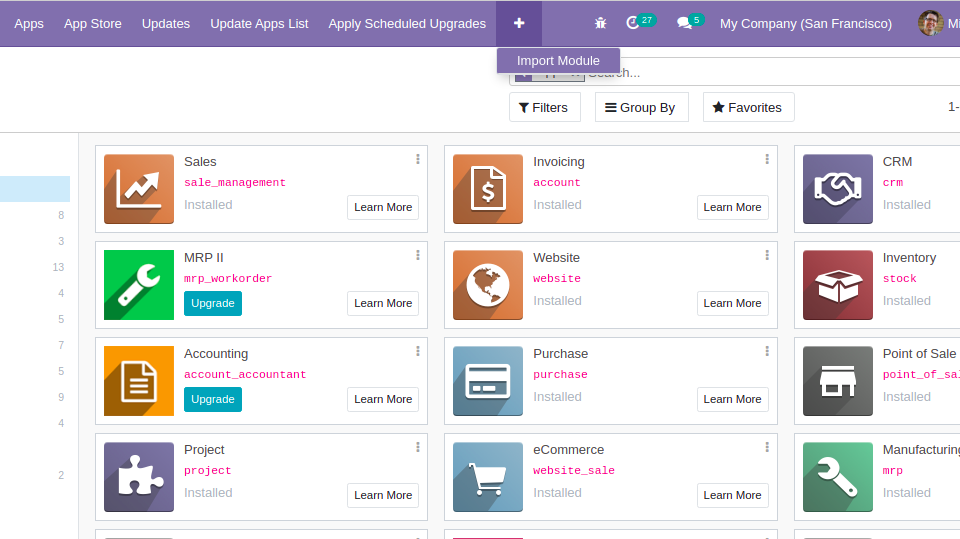The height and width of the screenshot is (539, 960).
Task: Open eCommerce card kebab menu
Action: click(767, 447)
